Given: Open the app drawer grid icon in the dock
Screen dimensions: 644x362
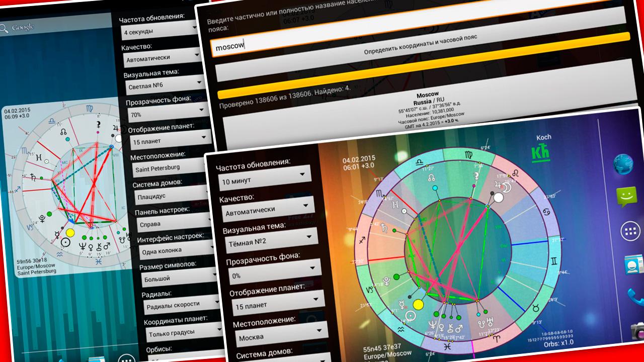Looking at the screenshot, I should point(629,231).
